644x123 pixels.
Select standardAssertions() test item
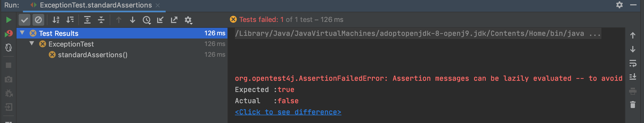pyautogui.click(x=93, y=55)
